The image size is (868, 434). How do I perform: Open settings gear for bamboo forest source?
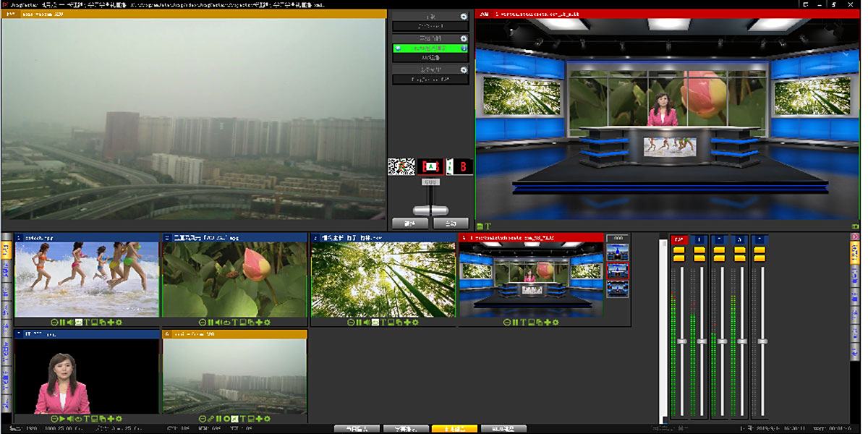click(x=416, y=323)
